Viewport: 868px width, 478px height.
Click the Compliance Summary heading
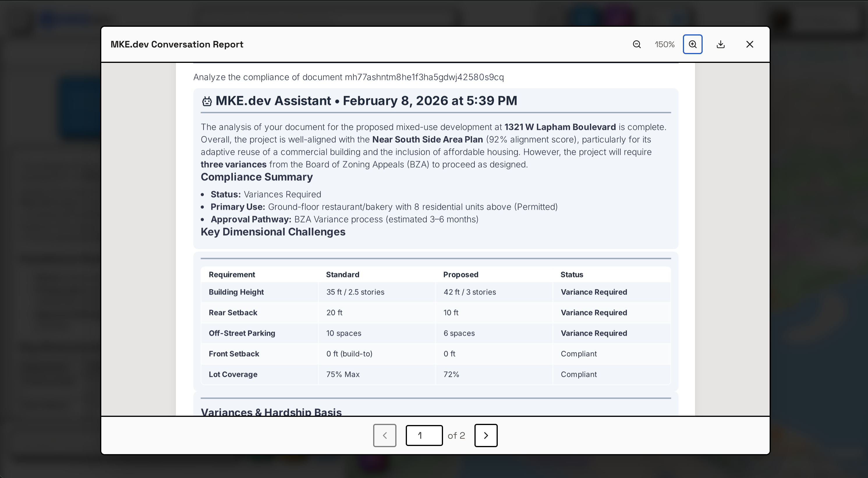[256, 177]
